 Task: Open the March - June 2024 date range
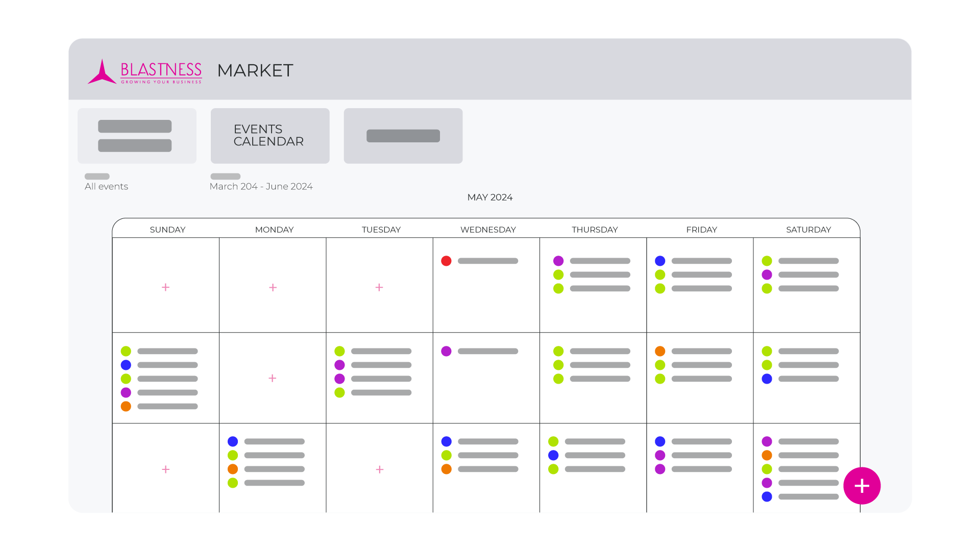(261, 186)
